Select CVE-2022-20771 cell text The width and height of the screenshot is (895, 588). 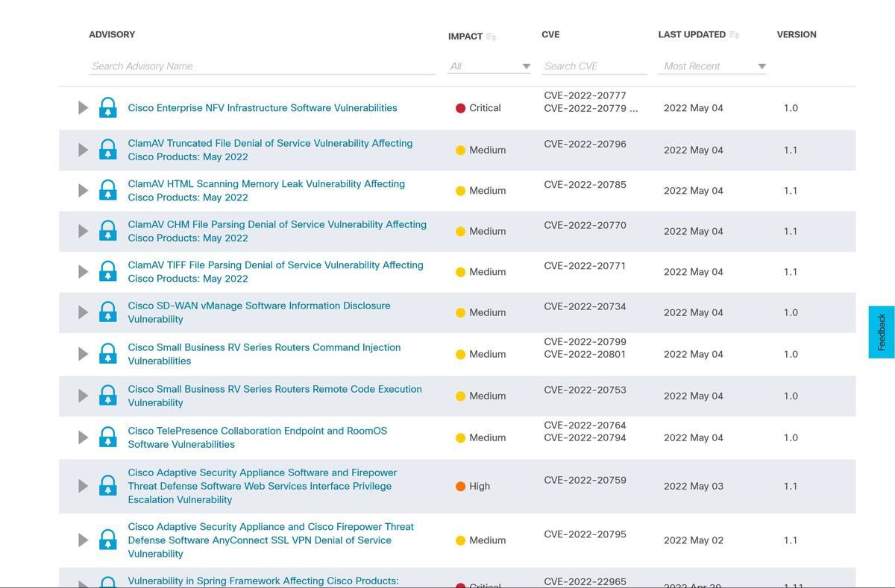pos(585,266)
